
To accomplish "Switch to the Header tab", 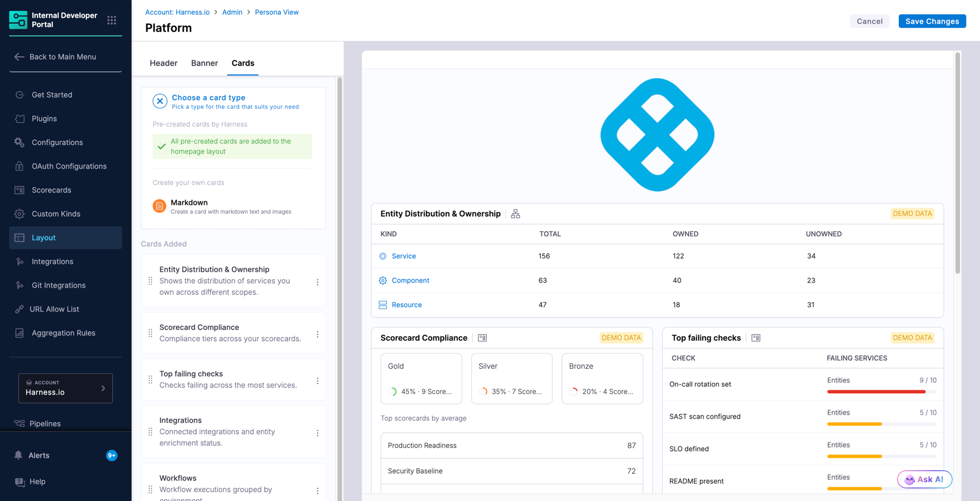I will pos(163,63).
